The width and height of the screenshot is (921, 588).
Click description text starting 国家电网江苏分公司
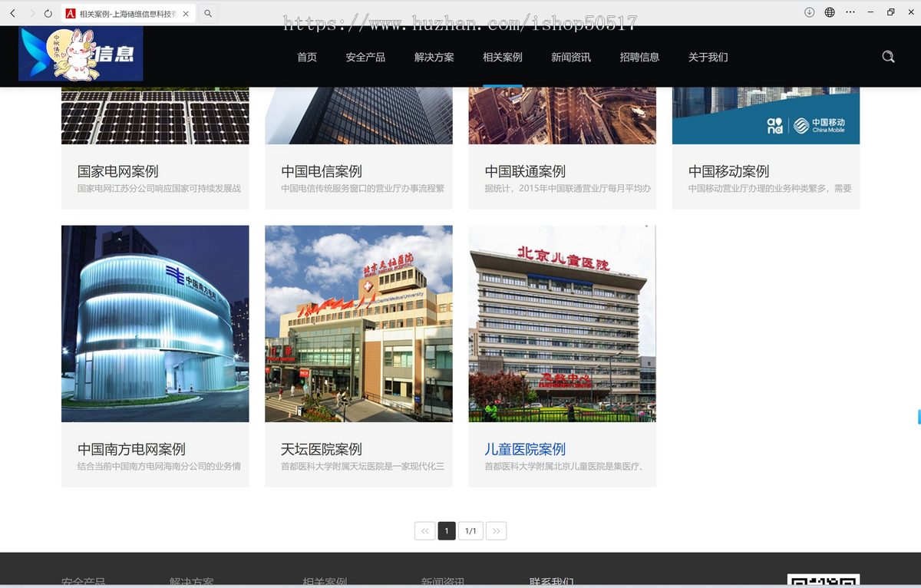point(159,188)
